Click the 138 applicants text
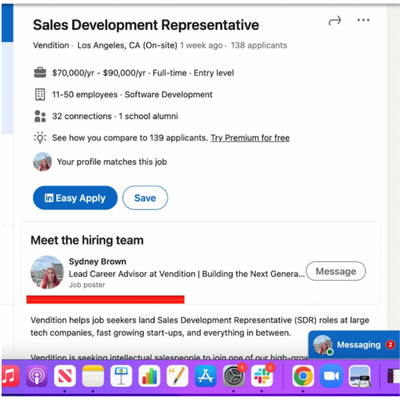The height and width of the screenshot is (400, 400). tap(259, 45)
